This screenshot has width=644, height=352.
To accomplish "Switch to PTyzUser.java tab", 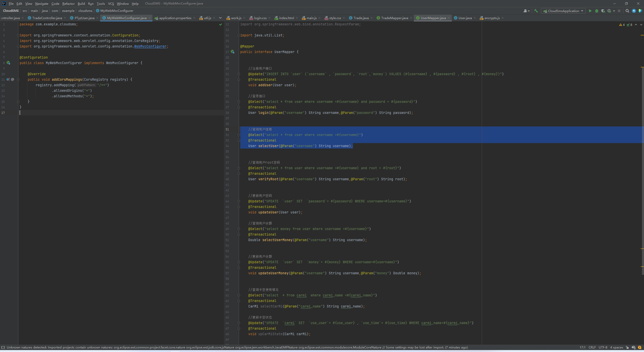I will tap(84, 18).
